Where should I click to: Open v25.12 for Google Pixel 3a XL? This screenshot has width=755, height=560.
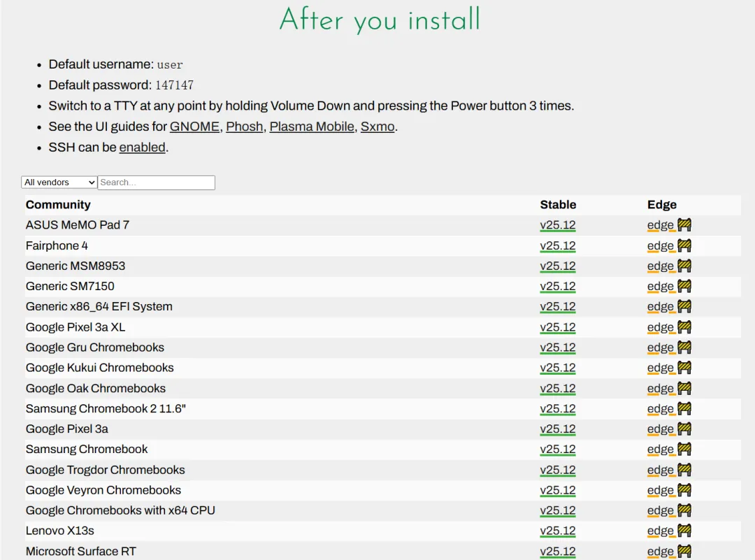pyautogui.click(x=558, y=327)
